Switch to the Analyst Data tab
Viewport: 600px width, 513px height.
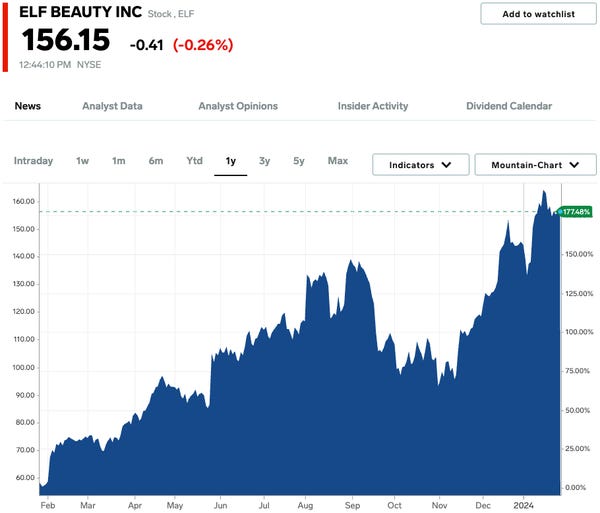(112, 106)
